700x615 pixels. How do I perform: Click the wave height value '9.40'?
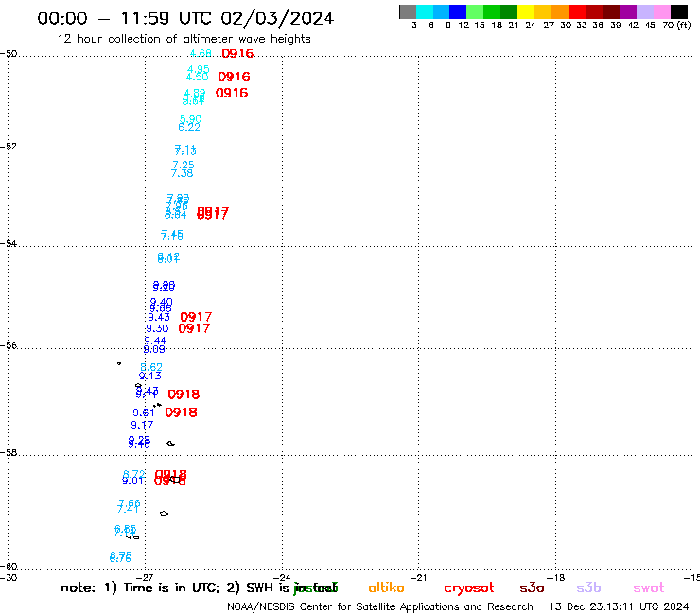point(161,302)
